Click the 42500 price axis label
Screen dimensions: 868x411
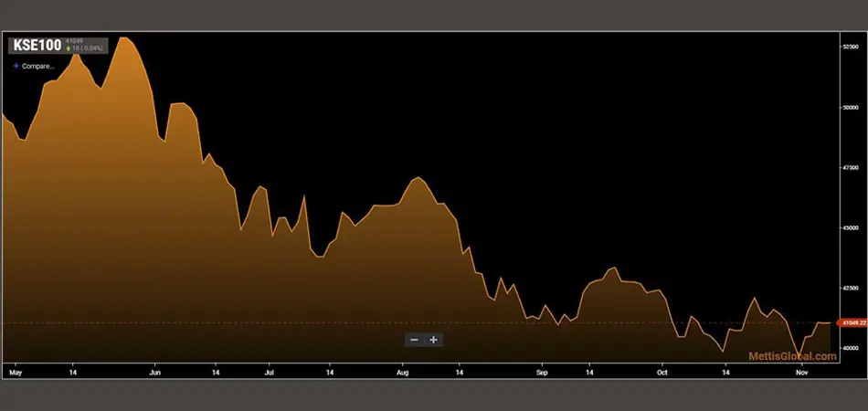click(x=851, y=289)
